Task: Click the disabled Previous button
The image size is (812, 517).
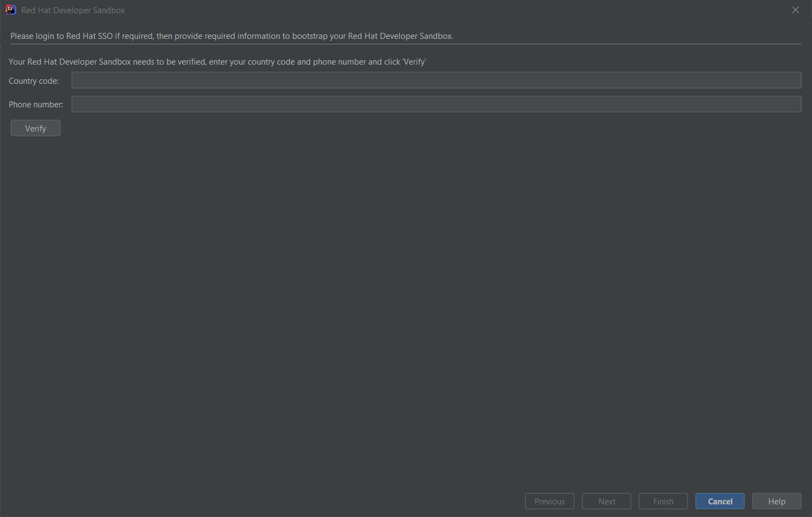Action: (549, 501)
